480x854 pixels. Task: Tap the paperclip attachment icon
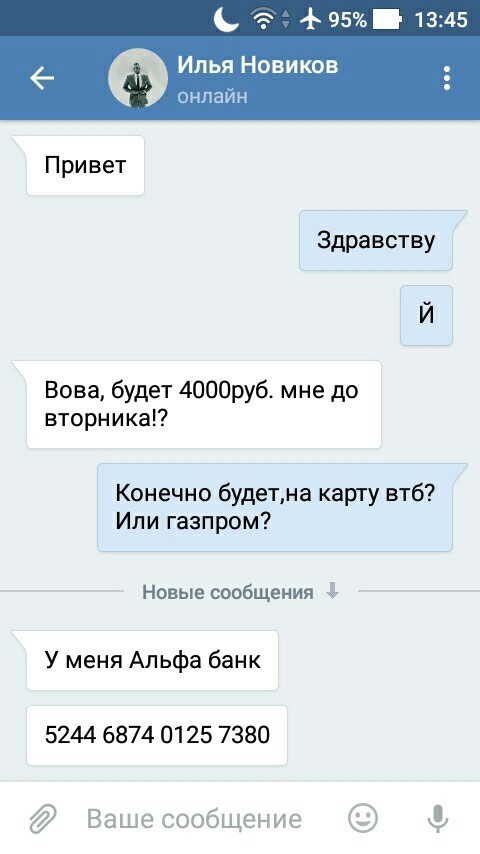(x=42, y=819)
